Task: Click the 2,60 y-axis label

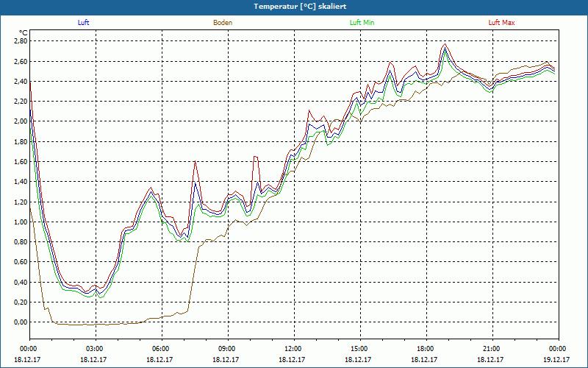Action: [21, 61]
